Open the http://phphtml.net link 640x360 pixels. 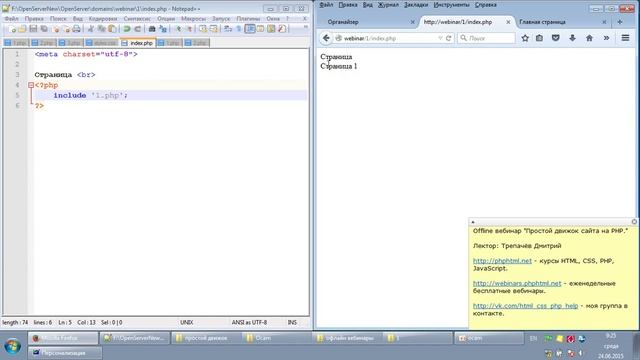[502, 260]
